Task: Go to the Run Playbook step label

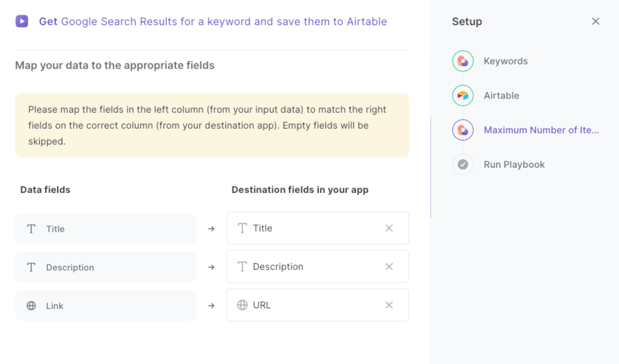Action: tap(514, 165)
